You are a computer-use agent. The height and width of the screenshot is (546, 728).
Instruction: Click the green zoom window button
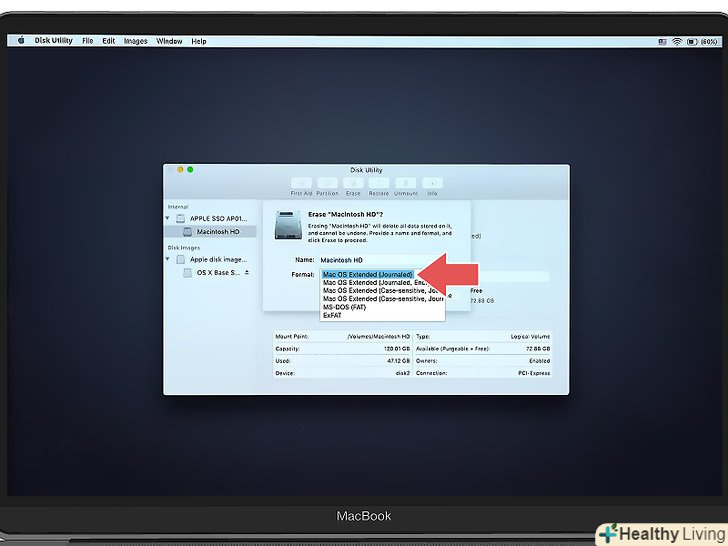pyautogui.click(x=190, y=169)
